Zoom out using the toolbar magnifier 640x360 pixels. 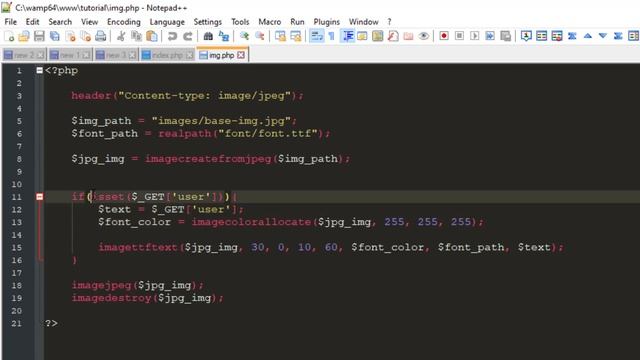[x=260, y=36]
